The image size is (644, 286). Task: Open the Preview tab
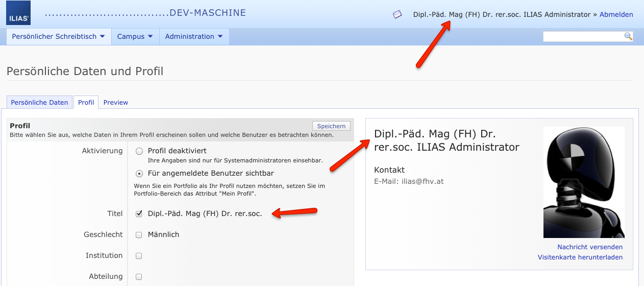point(116,102)
